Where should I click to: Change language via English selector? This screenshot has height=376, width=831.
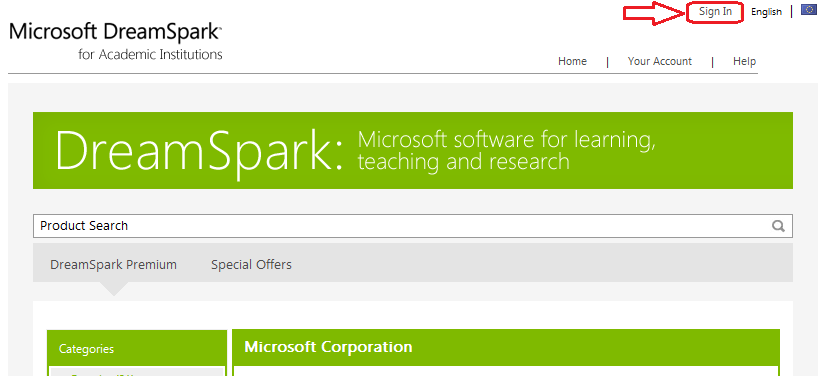coord(766,12)
